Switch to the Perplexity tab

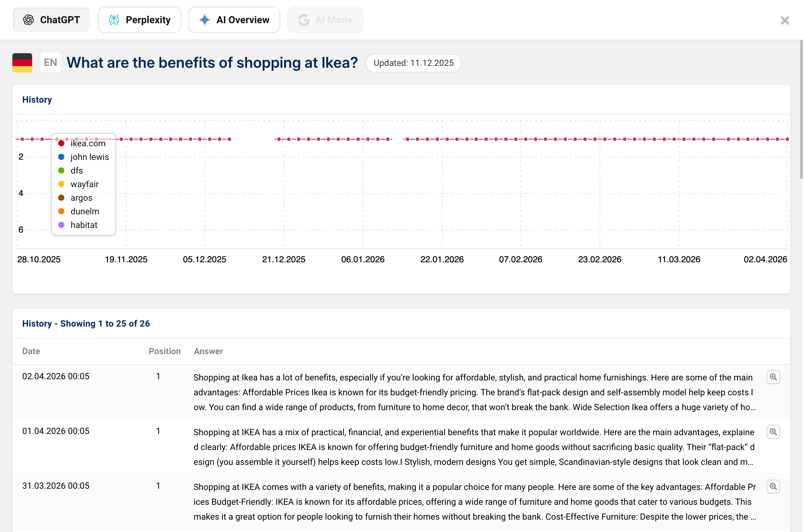coord(139,20)
